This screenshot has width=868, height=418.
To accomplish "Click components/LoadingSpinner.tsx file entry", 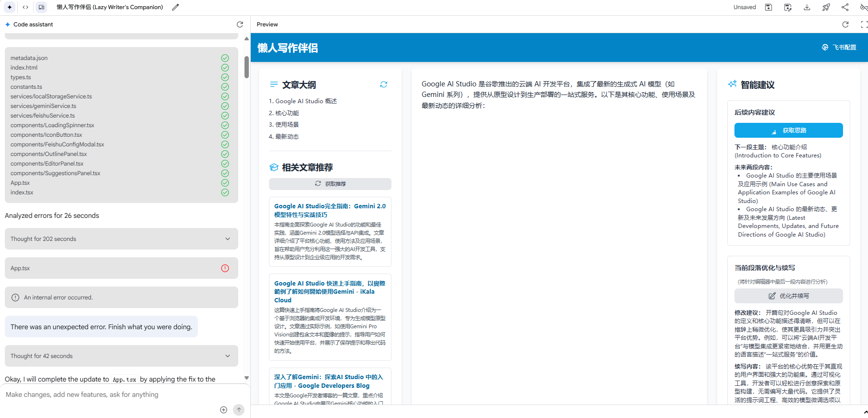I will [x=52, y=125].
